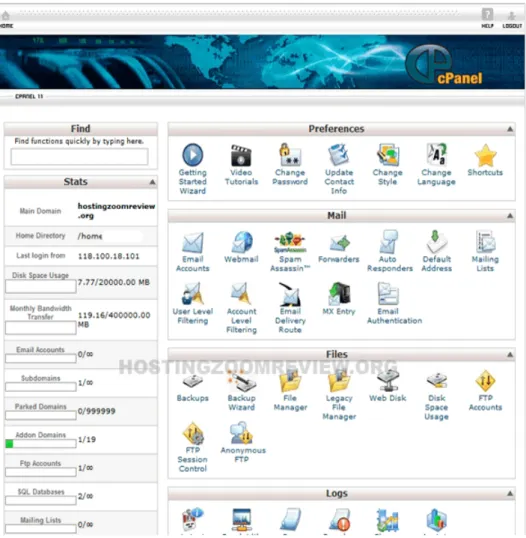Click the CPANEL 11 label
The height and width of the screenshot is (538, 526).
[29, 96]
